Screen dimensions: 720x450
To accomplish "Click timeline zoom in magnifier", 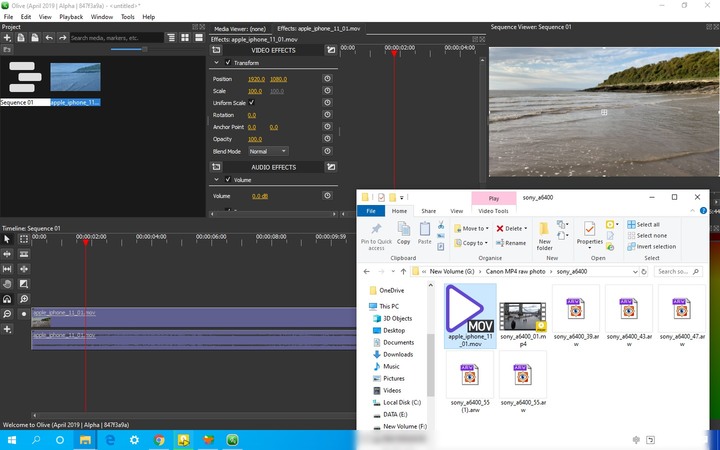I will pyautogui.click(x=23, y=299).
